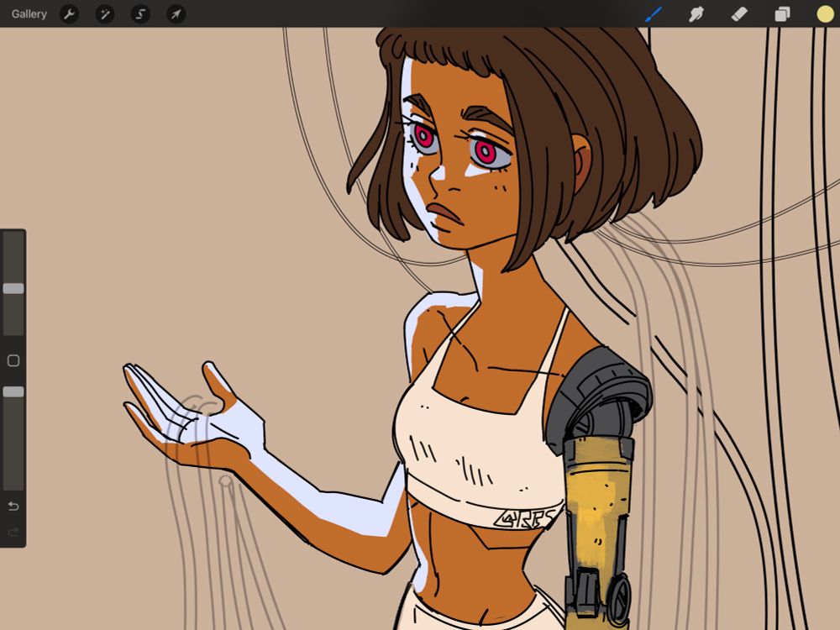Activate the Transform arrow tool
The height and width of the screenshot is (630, 840).
(176, 13)
